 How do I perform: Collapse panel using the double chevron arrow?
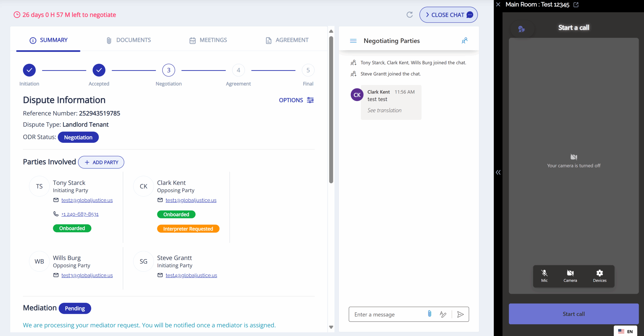point(498,172)
